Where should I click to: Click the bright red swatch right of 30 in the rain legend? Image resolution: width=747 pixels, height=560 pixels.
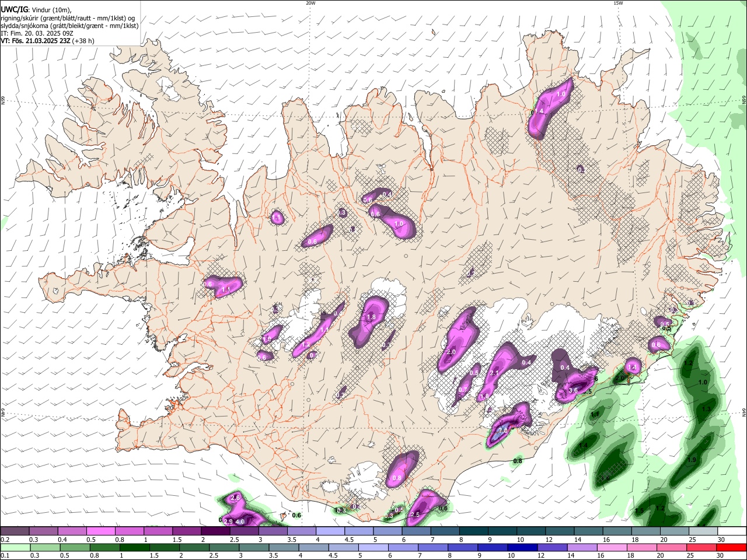(x=731, y=547)
